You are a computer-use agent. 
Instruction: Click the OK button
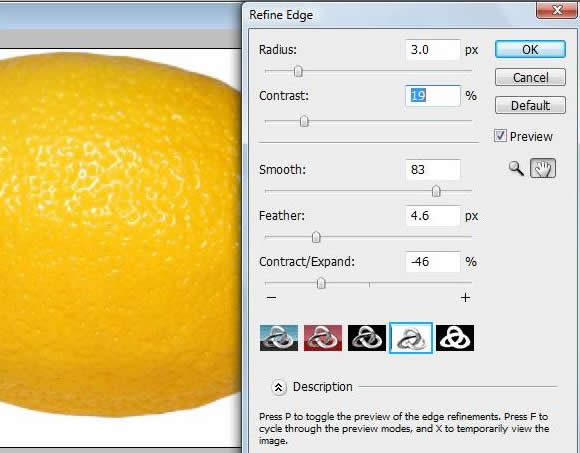click(530, 49)
